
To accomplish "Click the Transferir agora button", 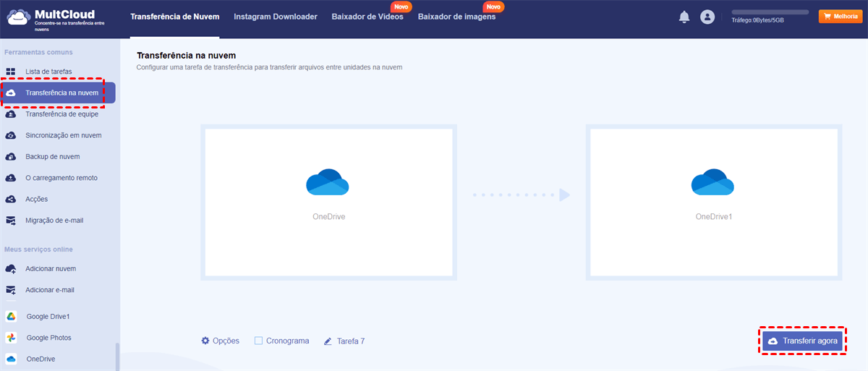I will [x=803, y=341].
